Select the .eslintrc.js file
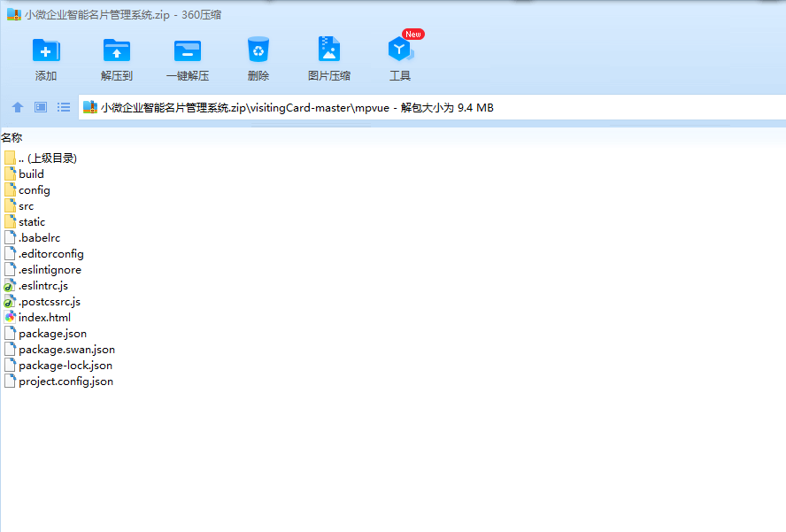 click(36, 286)
